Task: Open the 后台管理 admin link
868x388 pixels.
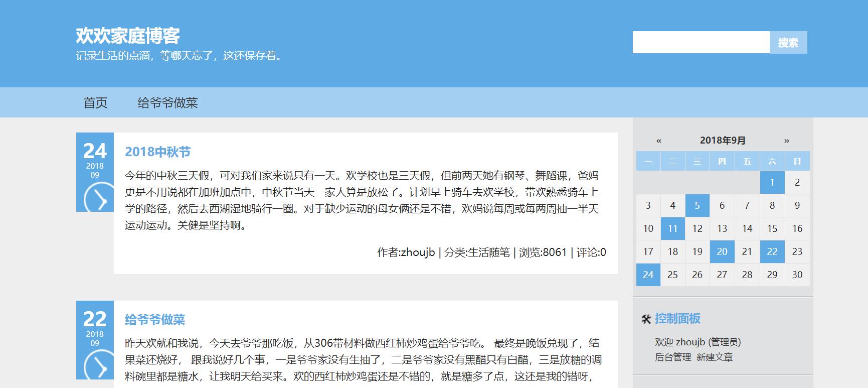Action: (672, 357)
